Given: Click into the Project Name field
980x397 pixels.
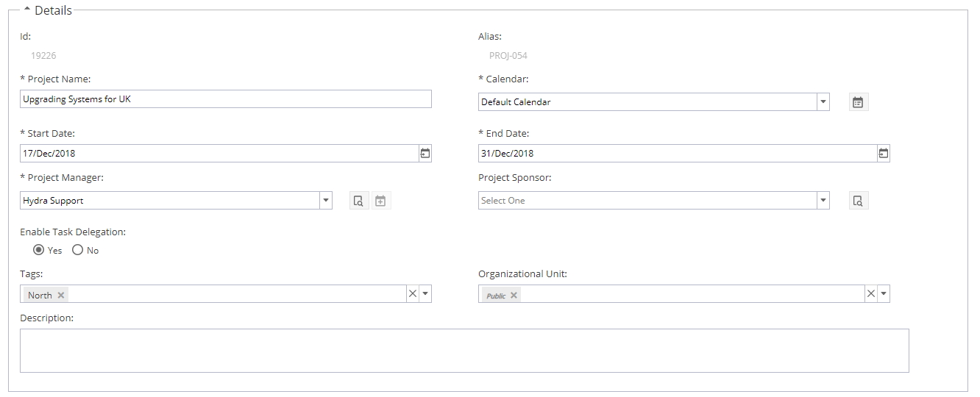Looking at the screenshot, I should (226, 99).
